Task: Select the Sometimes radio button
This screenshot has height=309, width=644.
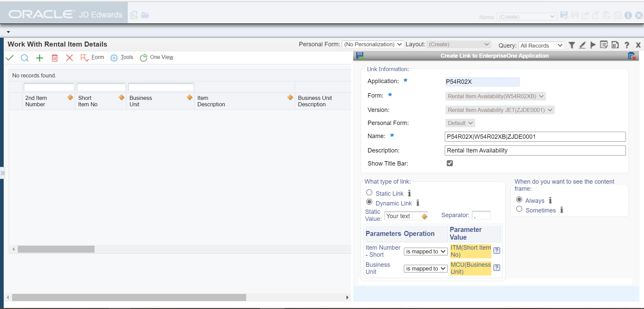Action: [519, 209]
